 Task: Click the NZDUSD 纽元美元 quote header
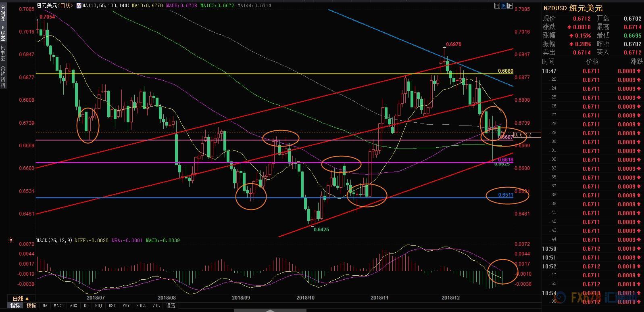pos(573,8)
